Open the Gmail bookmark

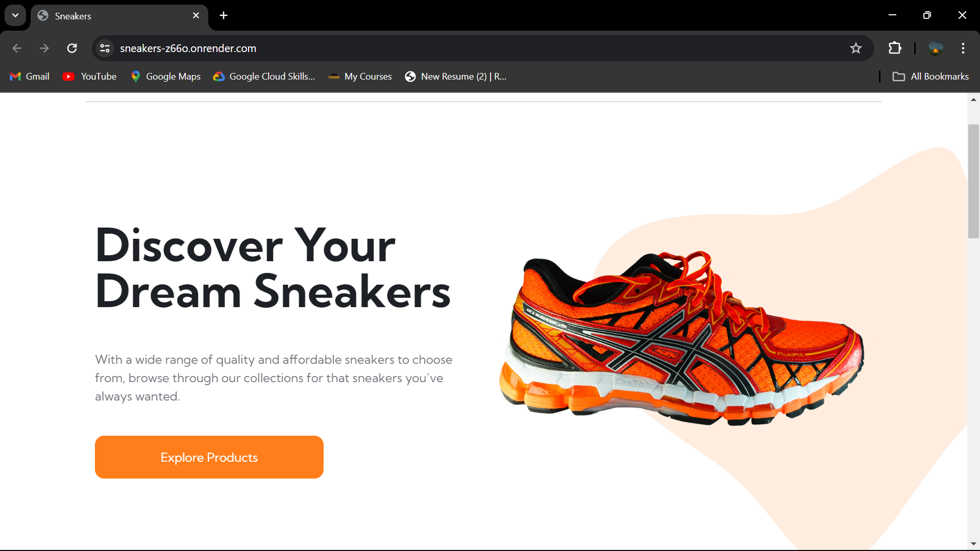pyautogui.click(x=30, y=77)
